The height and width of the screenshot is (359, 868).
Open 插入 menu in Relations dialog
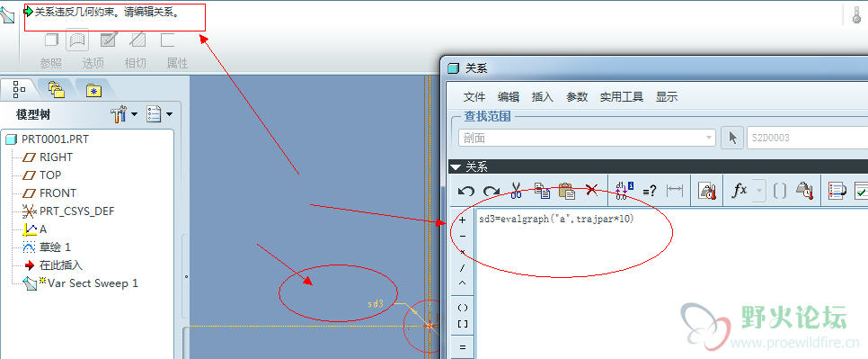(x=543, y=97)
